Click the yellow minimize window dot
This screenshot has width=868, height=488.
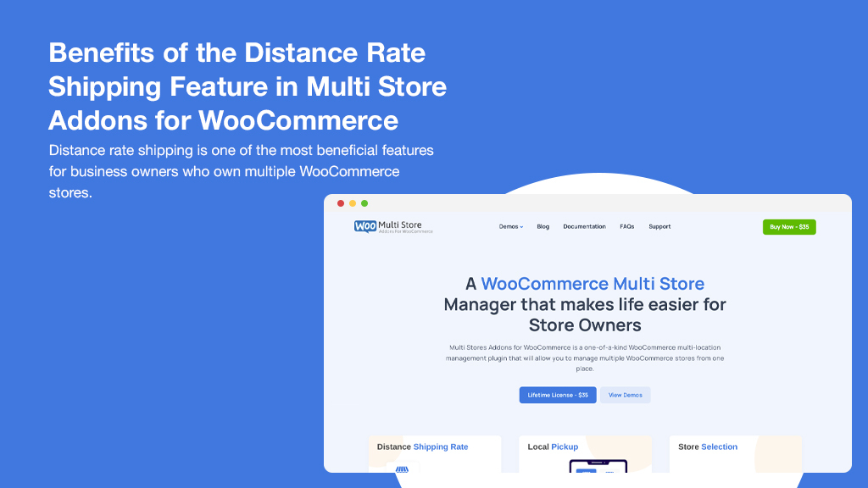point(353,203)
